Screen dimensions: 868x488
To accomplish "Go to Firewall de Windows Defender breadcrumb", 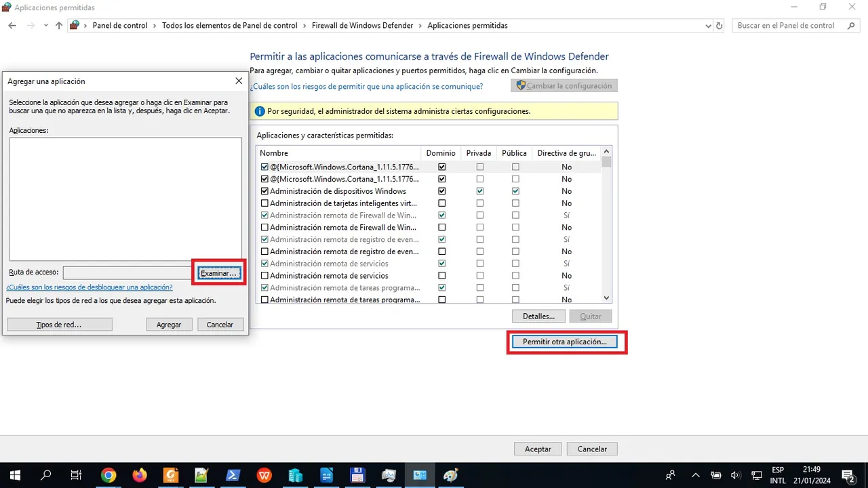I will 362,26.
